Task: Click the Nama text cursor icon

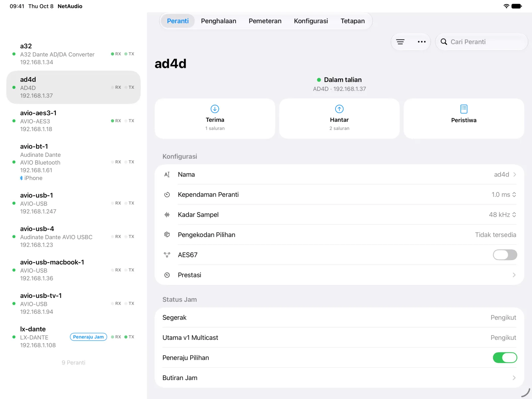Action: tap(167, 175)
